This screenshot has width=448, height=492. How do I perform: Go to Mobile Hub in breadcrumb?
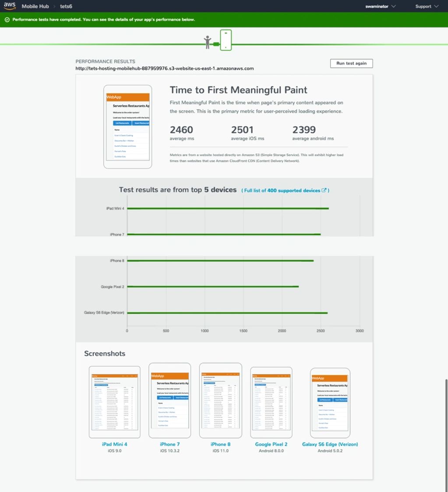tap(35, 7)
